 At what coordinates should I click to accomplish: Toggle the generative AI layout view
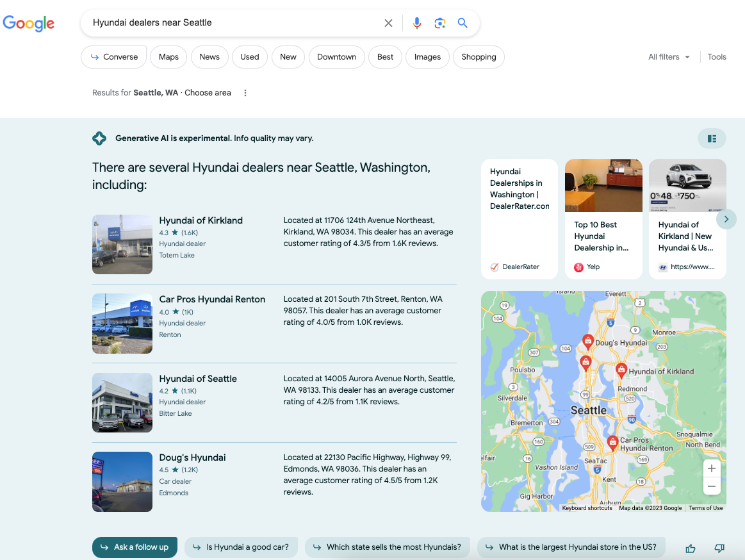pos(712,138)
